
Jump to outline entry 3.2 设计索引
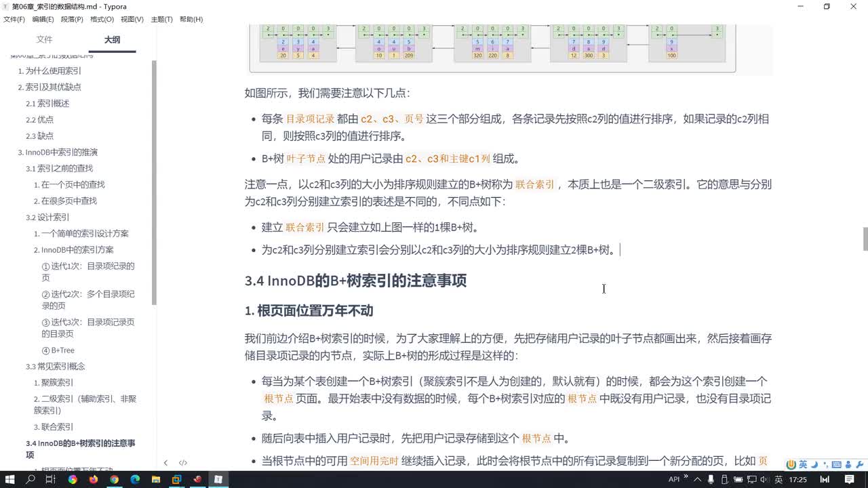pyautogui.click(x=47, y=217)
